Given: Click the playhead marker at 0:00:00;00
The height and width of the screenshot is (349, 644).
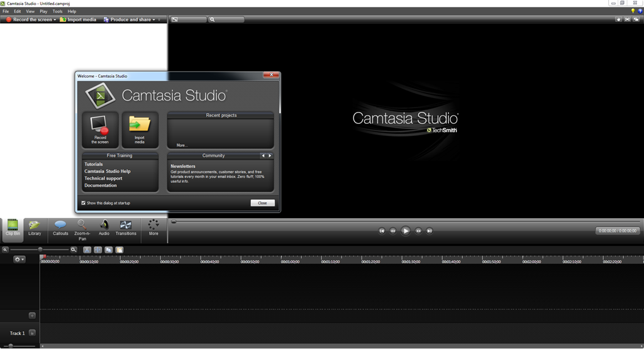Looking at the screenshot, I should click(43, 257).
